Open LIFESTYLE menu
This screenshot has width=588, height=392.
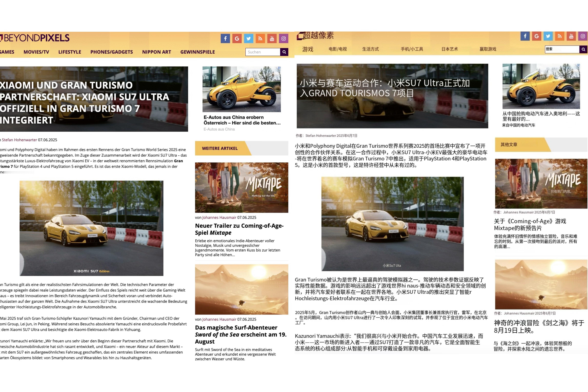pyautogui.click(x=70, y=52)
